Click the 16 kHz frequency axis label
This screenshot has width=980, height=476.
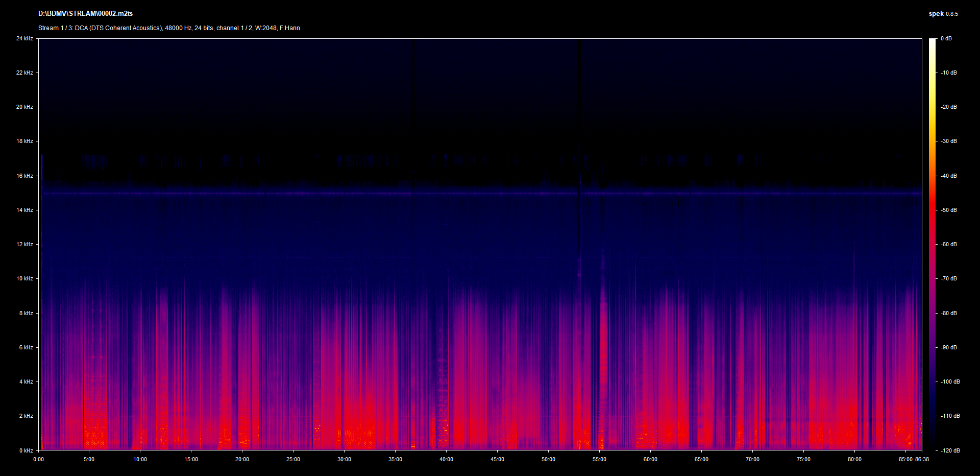point(24,176)
